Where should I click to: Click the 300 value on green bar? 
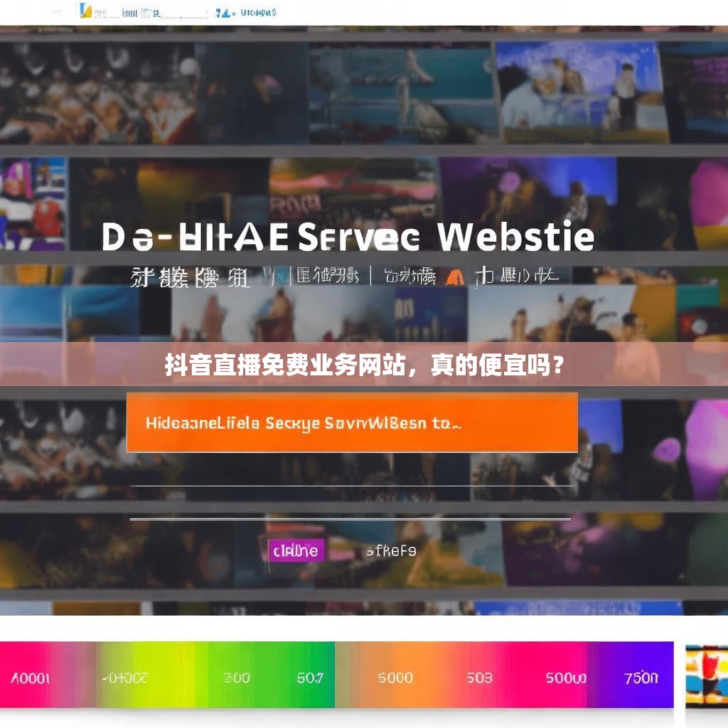(236, 678)
